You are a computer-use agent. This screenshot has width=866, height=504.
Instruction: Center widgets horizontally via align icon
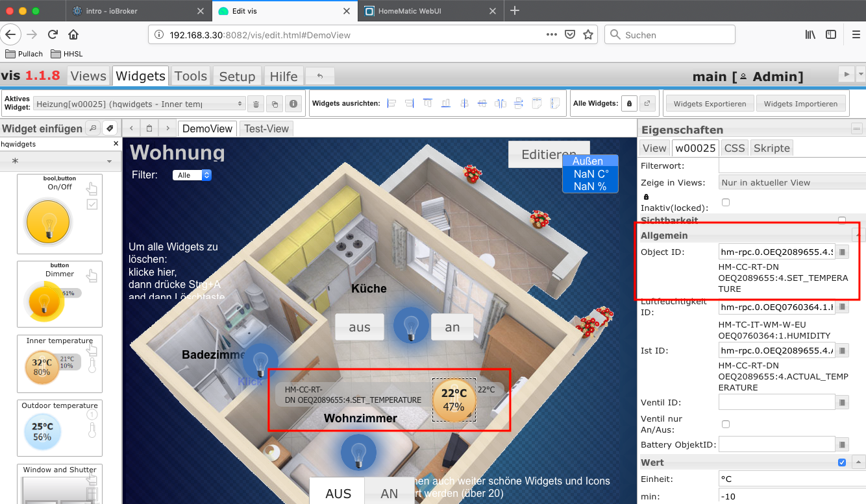point(464,103)
